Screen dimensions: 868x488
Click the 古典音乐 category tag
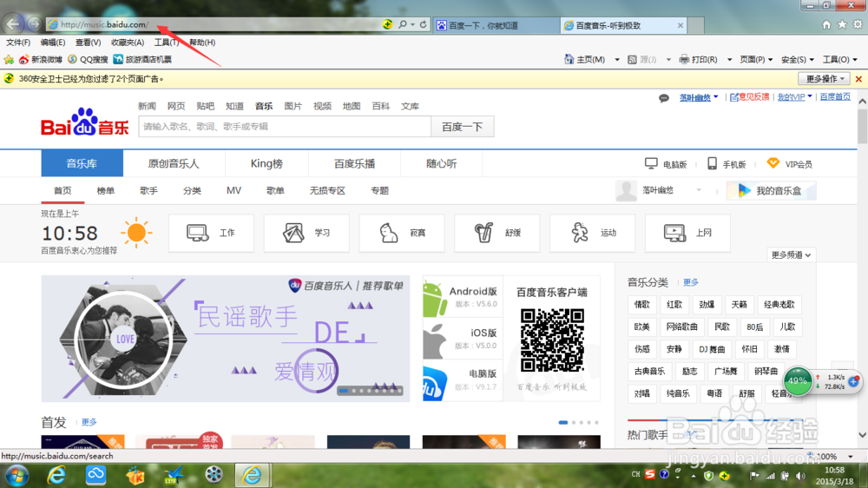pos(649,371)
